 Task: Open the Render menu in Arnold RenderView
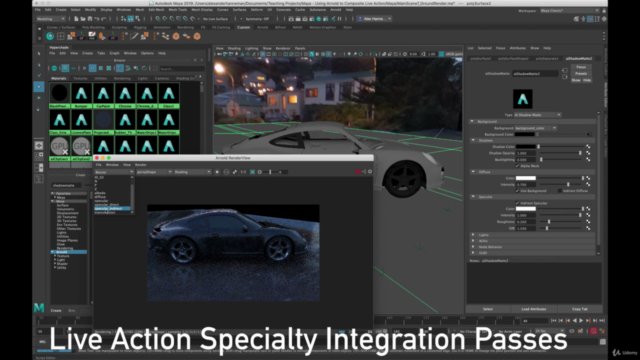(x=140, y=165)
